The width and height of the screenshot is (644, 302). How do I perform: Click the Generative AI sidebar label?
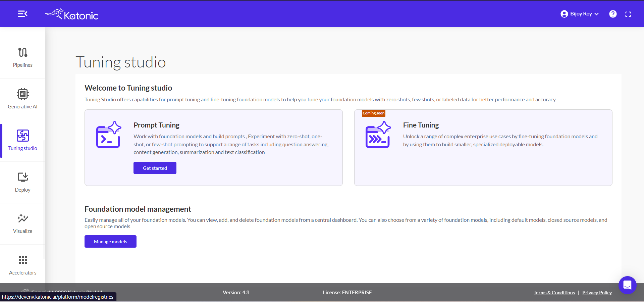[23, 107]
